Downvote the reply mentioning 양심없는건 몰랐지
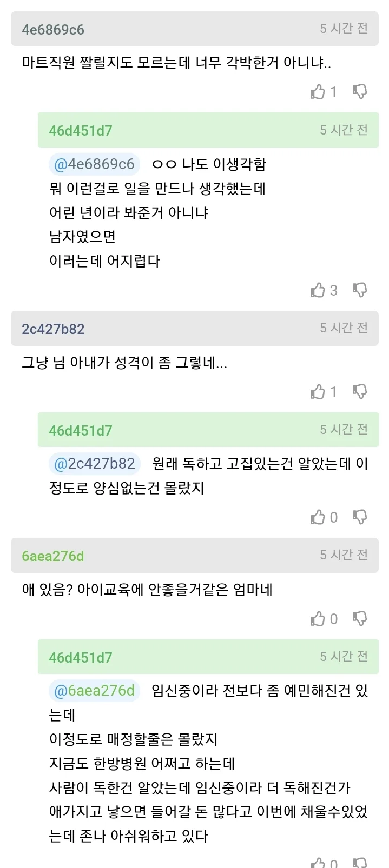 click(359, 517)
